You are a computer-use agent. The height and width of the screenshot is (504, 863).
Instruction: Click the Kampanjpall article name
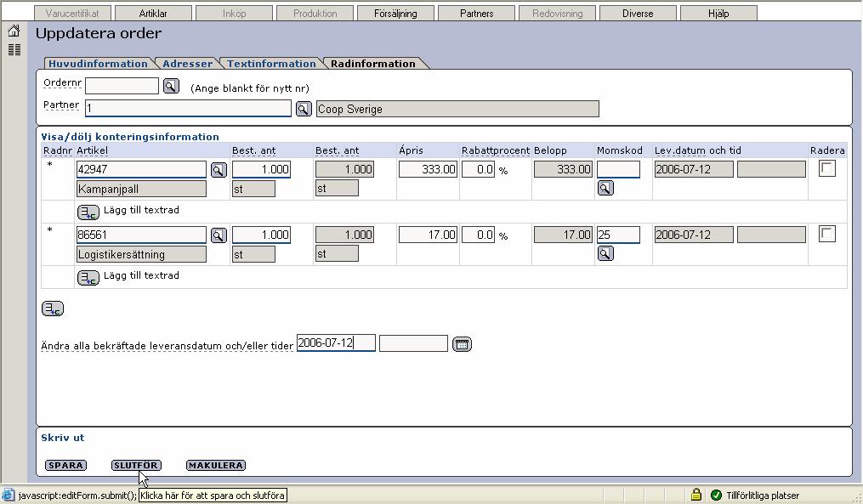pos(141,190)
